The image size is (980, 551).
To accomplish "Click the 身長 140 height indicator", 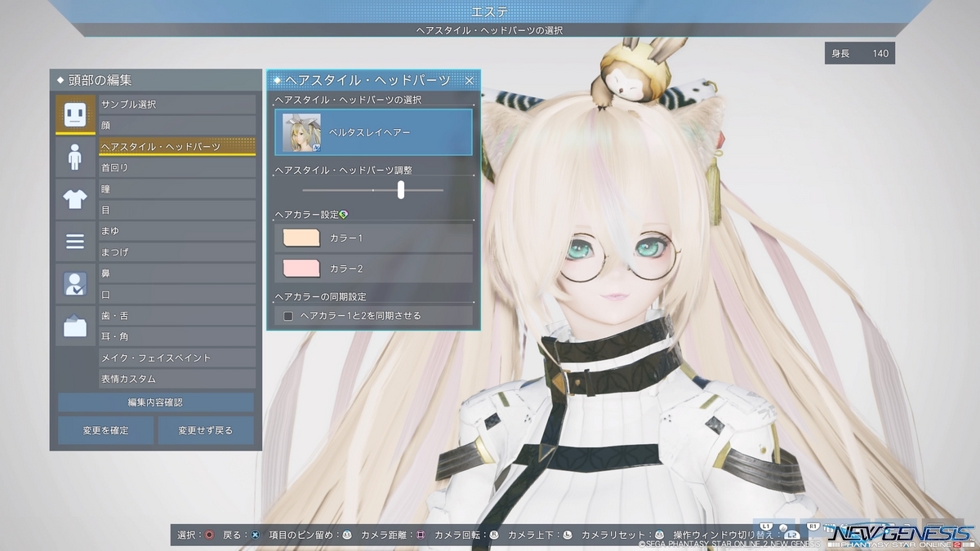I will tap(860, 54).
